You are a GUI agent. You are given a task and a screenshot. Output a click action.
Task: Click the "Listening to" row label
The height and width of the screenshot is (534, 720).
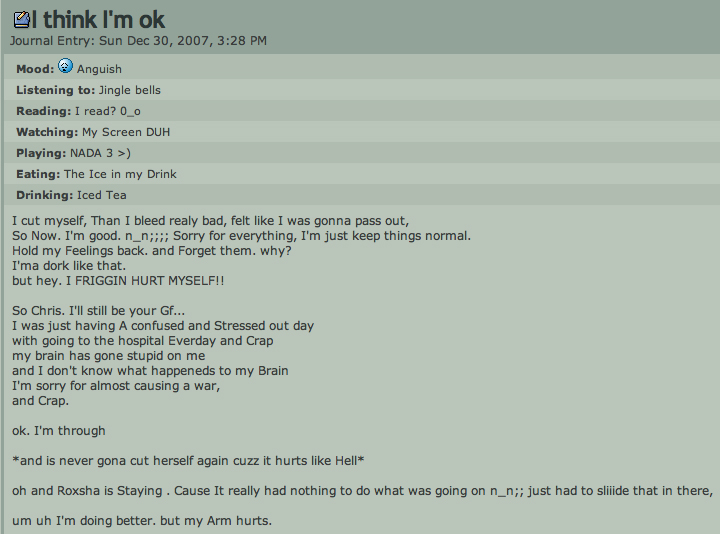55,90
